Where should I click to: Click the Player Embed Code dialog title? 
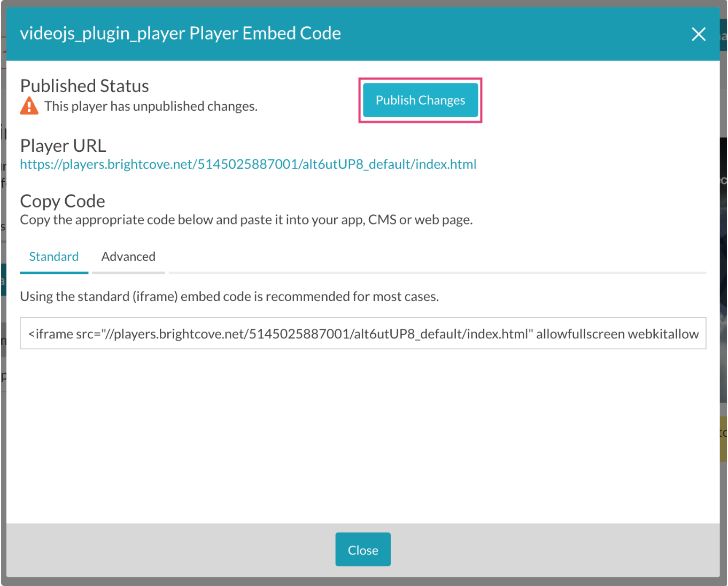(180, 33)
